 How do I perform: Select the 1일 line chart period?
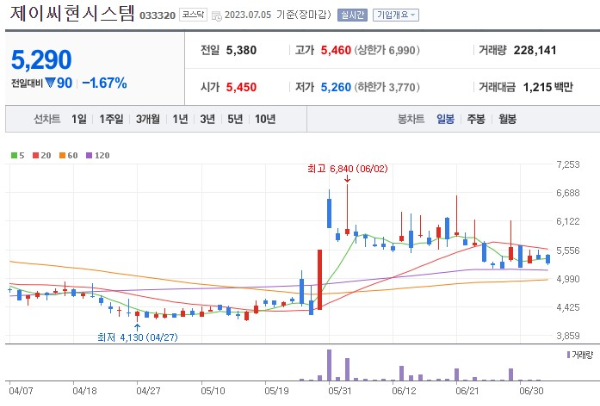tap(79, 119)
